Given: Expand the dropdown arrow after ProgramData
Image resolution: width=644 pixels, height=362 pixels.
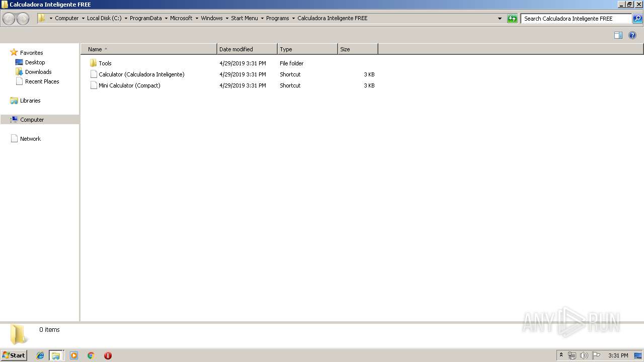Looking at the screenshot, I should [x=166, y=18].
